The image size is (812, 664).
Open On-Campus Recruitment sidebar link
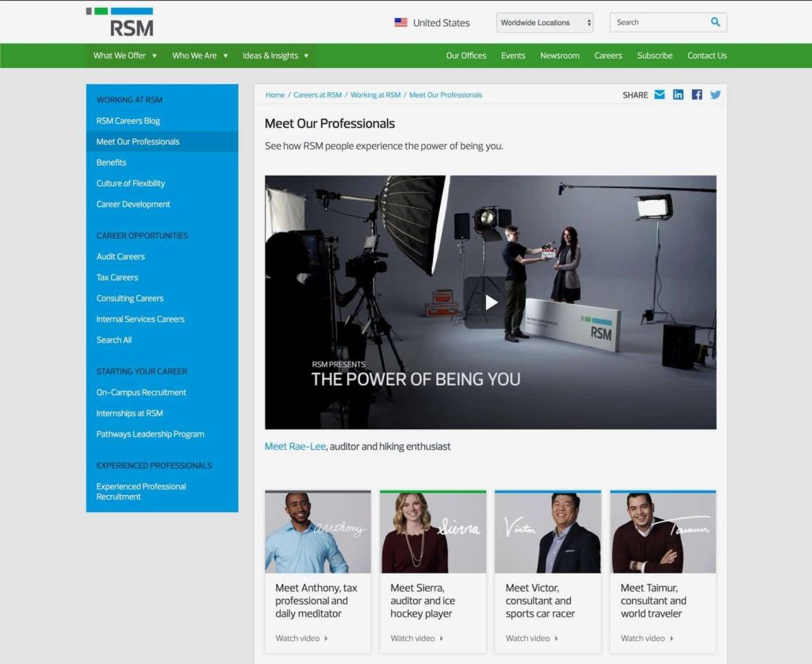click(141, 392)
